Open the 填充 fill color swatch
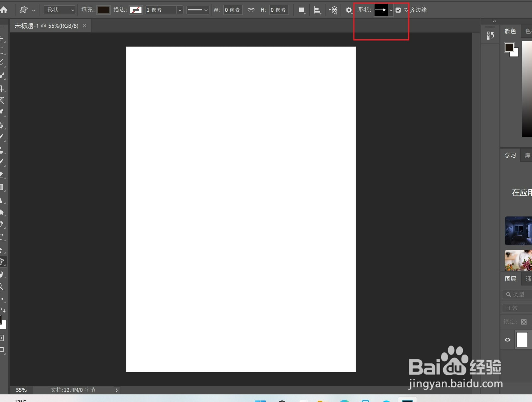 (103, 10)
